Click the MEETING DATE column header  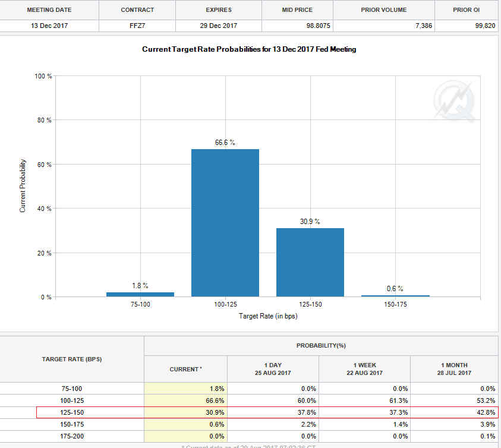pos(49,10)
